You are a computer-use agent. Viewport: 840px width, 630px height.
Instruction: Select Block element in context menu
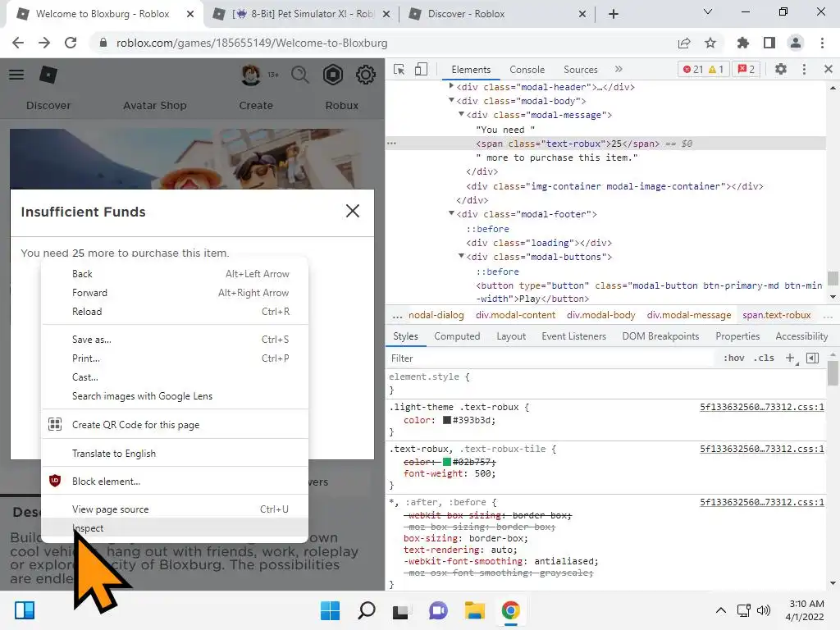point(175,481)
